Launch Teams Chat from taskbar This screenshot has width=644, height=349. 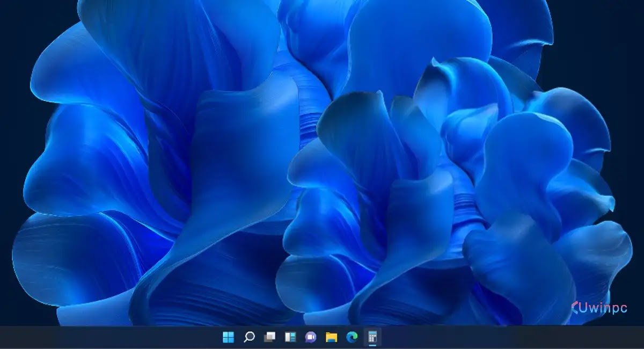pyautogui.click(x=311, y=337)
